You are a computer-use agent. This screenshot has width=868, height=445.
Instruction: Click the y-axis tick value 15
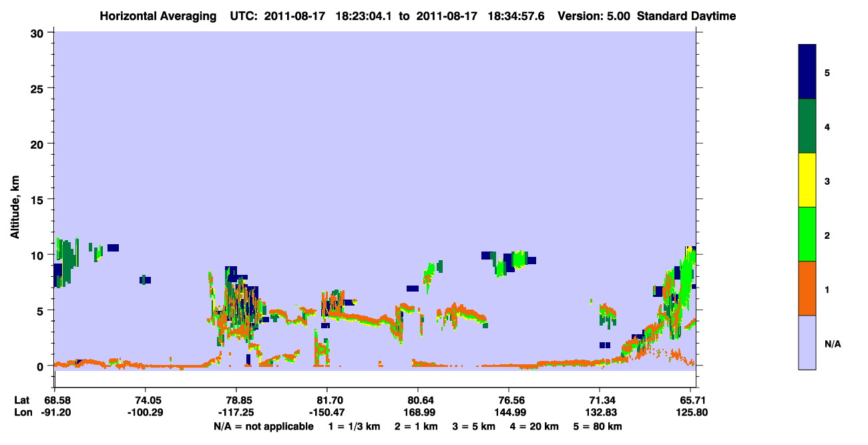click(x=39, y=199)
